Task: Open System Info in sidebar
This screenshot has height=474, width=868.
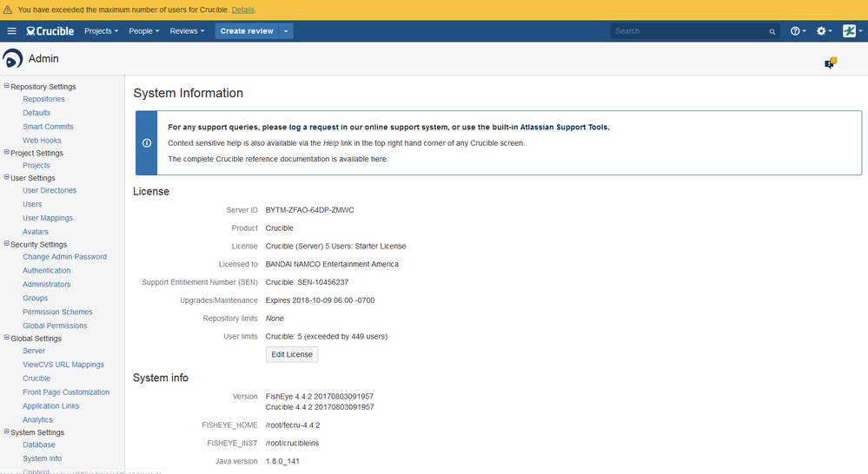Action: pyautogui.click(x=42, y=458)
